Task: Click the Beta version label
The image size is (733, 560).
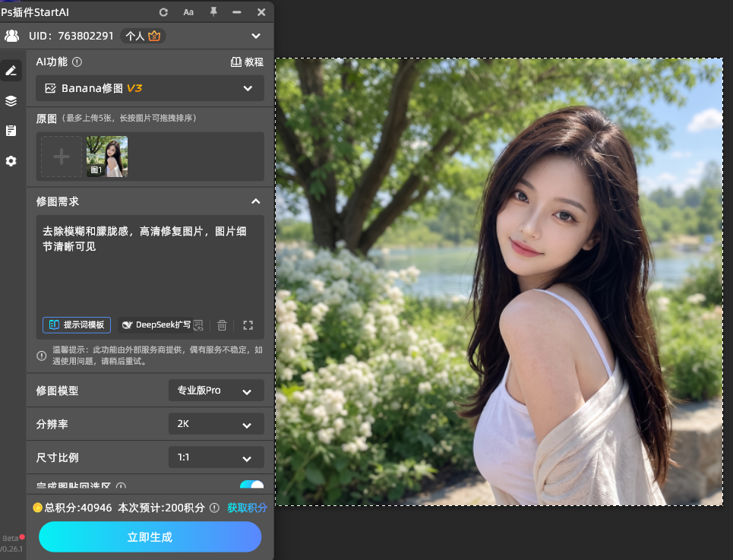Action: click(x=11, y=538)
